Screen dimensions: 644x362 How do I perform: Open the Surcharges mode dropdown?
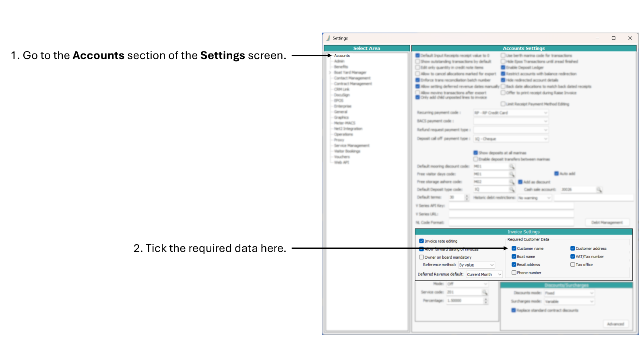[570, 302]
